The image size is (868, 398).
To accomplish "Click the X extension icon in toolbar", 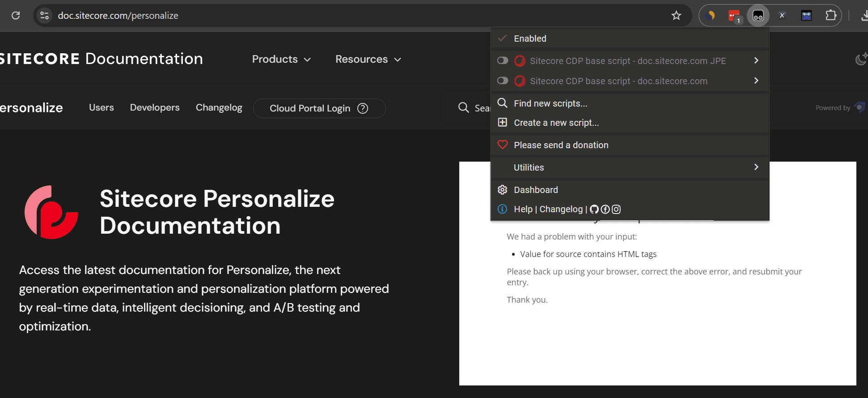I will click(782, 16).
